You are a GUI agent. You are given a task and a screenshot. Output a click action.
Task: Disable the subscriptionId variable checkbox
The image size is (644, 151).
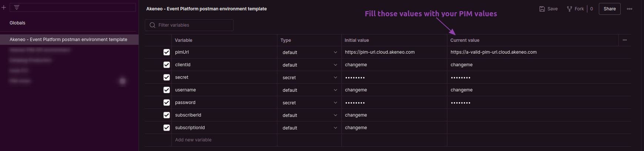[x=167, y=128]
